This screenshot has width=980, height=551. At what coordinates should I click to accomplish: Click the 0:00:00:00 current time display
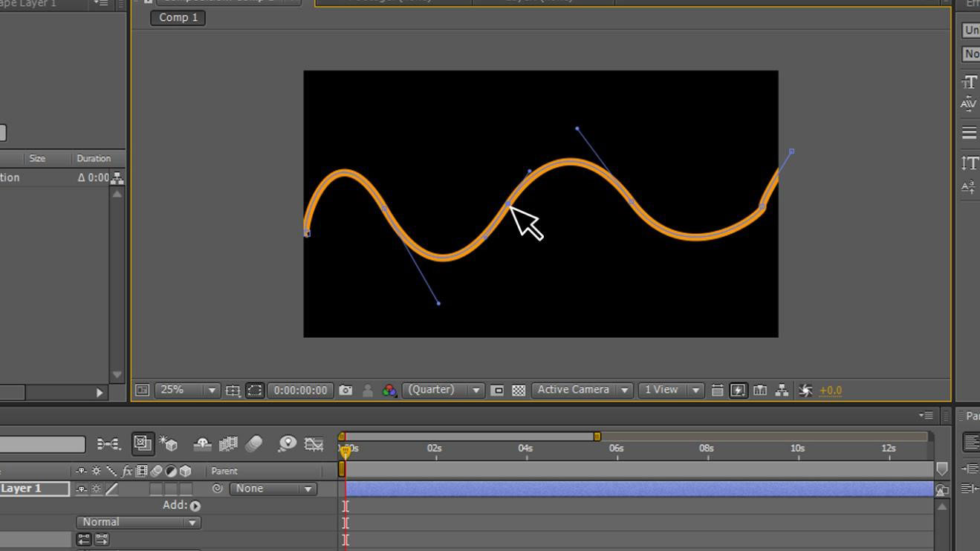[300, 391]
